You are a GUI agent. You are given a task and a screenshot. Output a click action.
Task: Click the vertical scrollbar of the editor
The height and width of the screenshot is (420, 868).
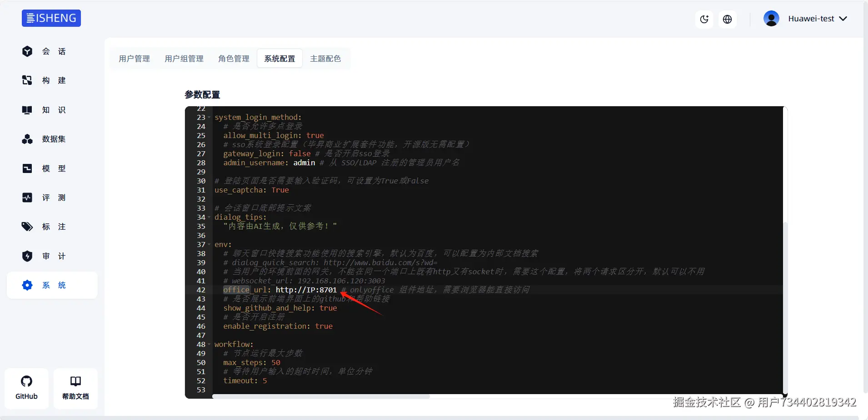coord(785,309)
